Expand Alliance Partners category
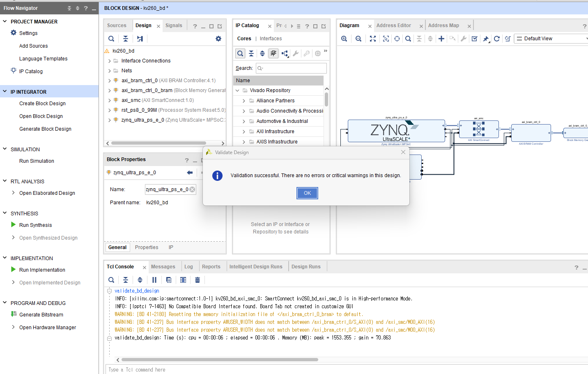The width and height of the screenshot is (588, 374). 244,101
